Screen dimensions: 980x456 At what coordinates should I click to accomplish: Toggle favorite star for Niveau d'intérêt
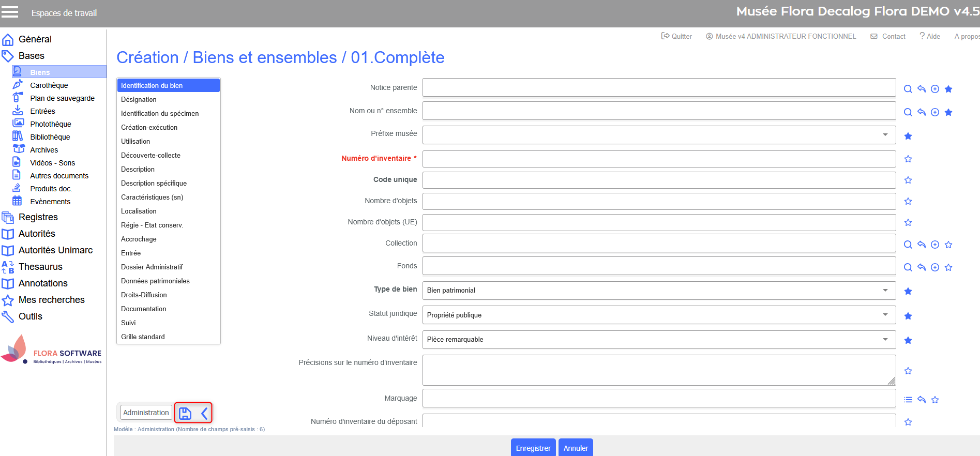pyautogui.click(x=908, y=340)
